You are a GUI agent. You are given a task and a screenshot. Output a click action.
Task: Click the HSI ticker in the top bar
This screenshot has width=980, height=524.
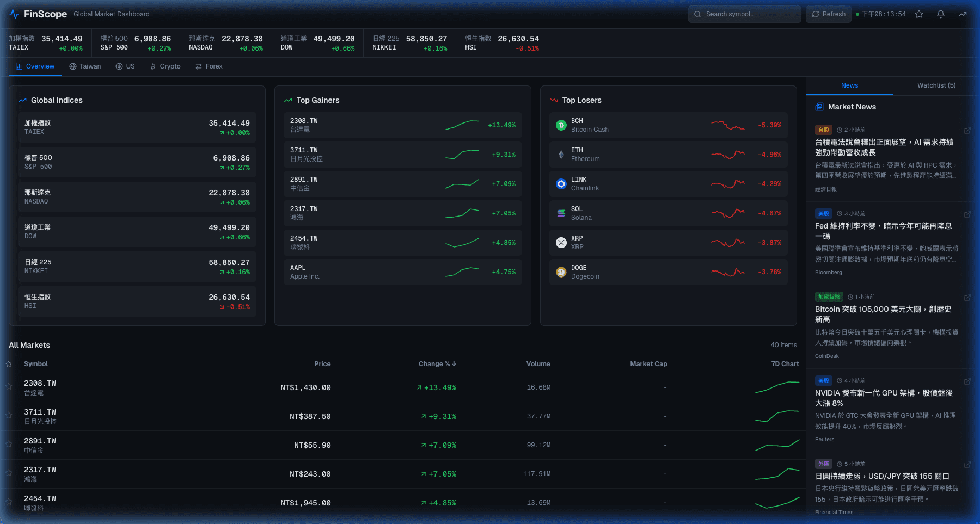coord(502,43)
